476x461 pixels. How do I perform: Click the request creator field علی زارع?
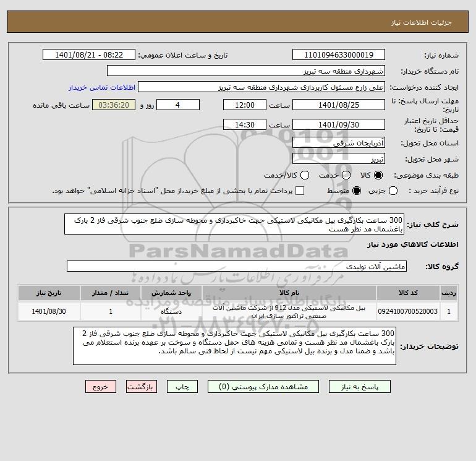click(x=261, y=87)
